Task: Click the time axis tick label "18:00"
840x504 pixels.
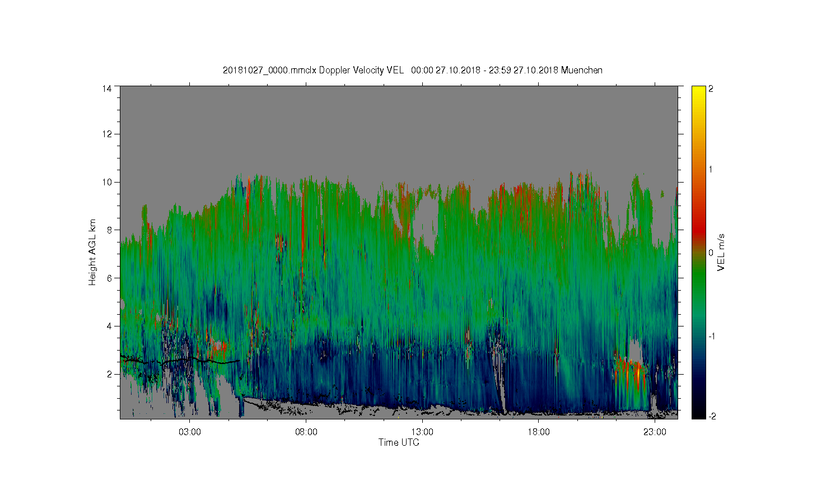Action: click(539, 432)
